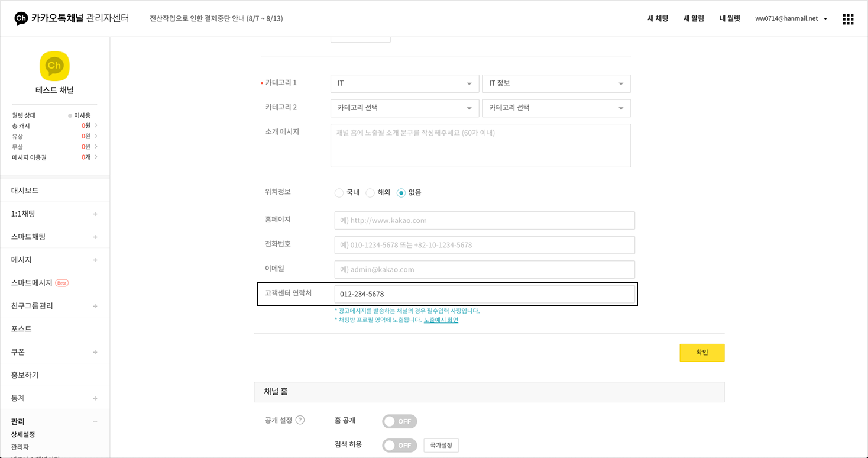Expand the 스마트채팅 plus icon
868x458 pixels.
(x=95, y=237)
